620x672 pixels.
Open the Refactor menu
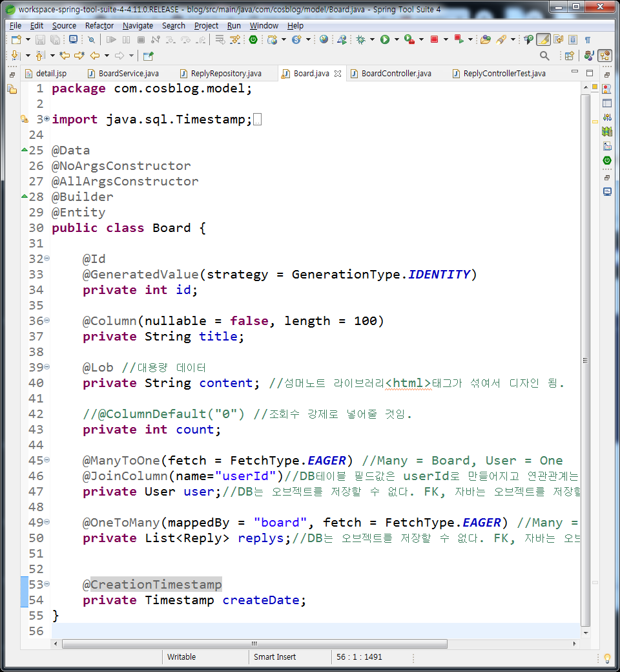[x=99, y=26]
